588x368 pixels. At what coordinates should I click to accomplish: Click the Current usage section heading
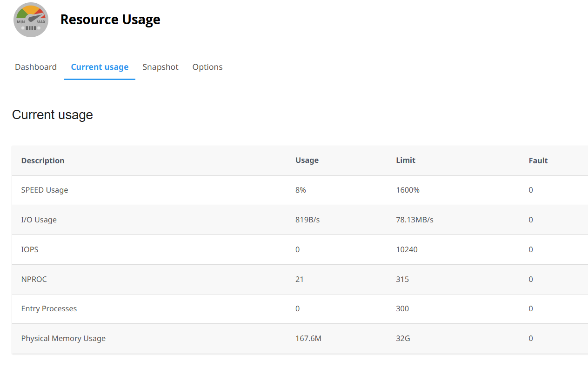pos(53,115)
